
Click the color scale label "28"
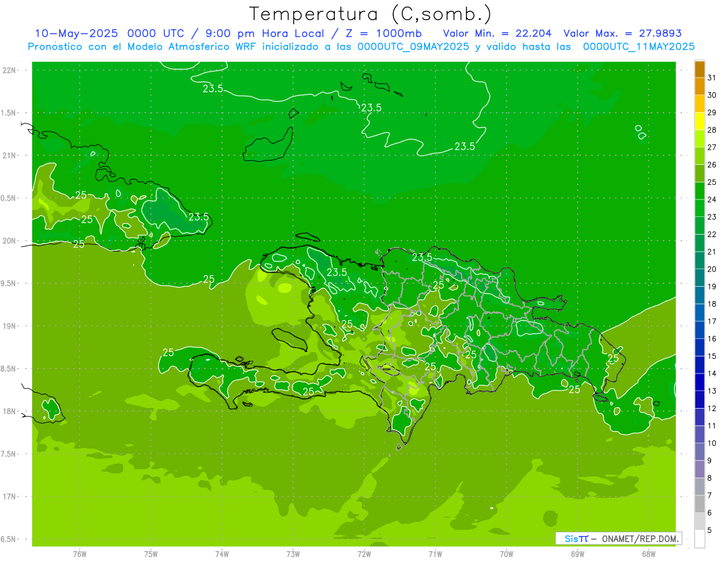coord(712,130)
